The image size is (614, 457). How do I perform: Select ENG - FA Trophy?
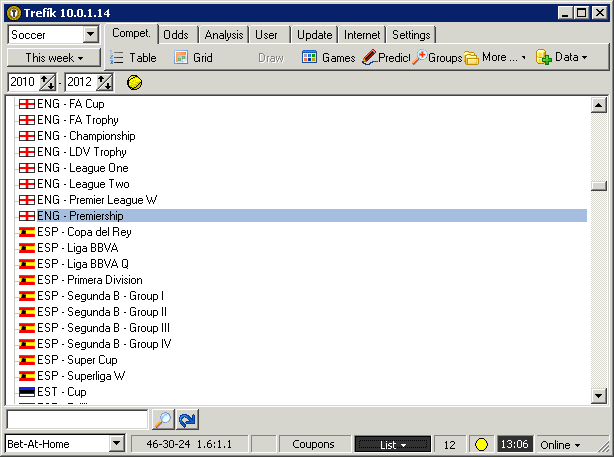pos(78,120)
